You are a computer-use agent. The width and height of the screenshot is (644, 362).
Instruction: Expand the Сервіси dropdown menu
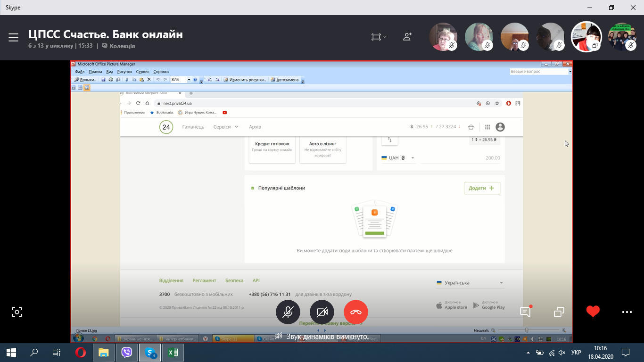click(x=226, y=127)
